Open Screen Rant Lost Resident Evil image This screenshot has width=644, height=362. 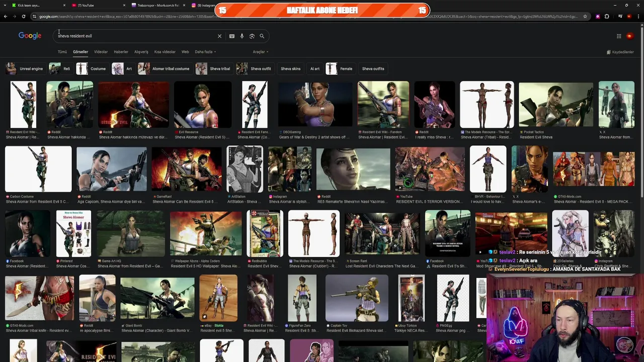tap(382, 234)
